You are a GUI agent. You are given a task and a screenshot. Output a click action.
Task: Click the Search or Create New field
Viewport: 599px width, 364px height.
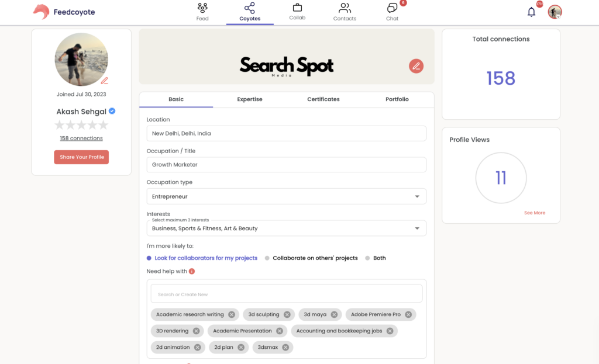[x=286, y=294]
